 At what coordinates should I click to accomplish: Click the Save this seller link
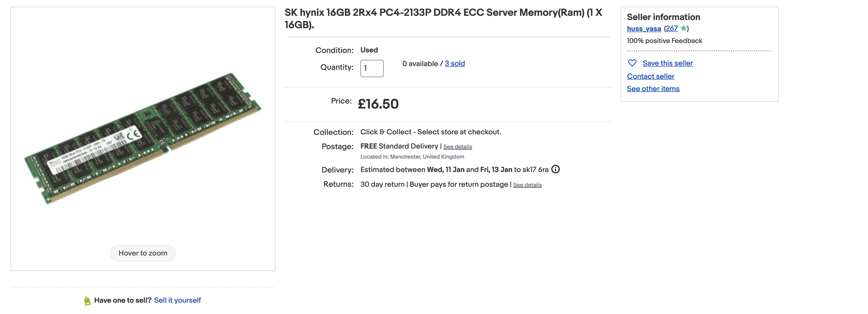[x=668, y=63]
